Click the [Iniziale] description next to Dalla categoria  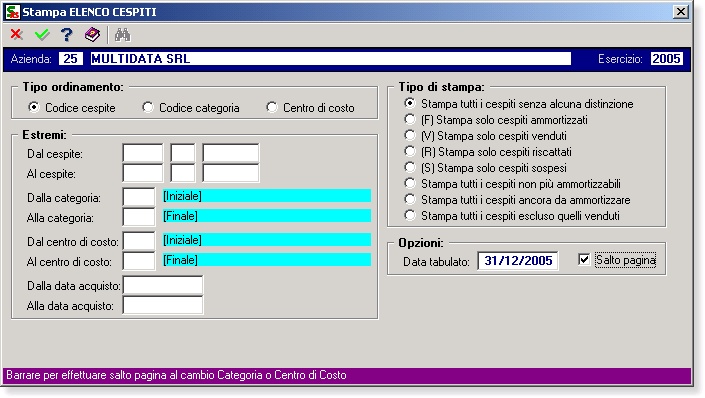click(x=267, y=196)
